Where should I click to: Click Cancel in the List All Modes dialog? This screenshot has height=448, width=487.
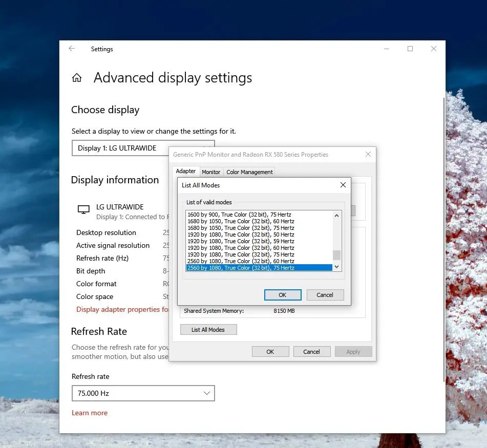click(x=325, y=294)
